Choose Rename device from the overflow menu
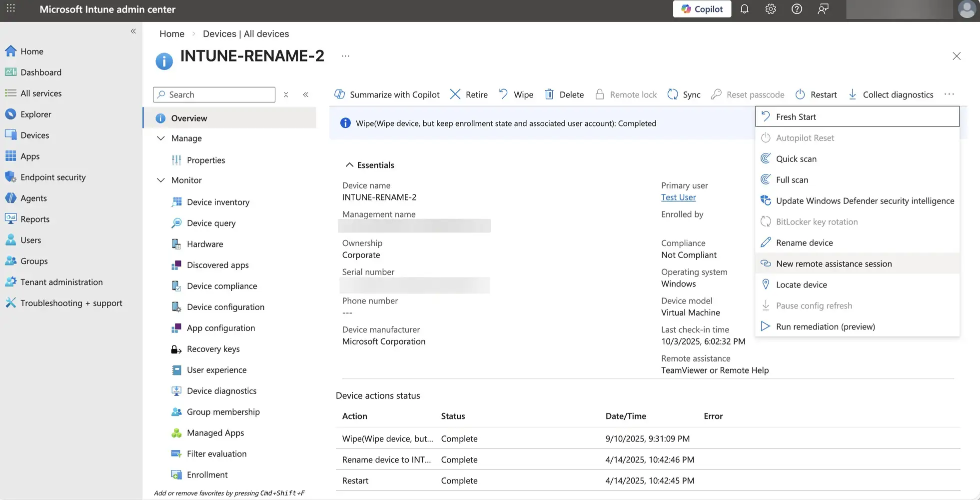The width and height of the screenshot is (980, 500). 857,242
